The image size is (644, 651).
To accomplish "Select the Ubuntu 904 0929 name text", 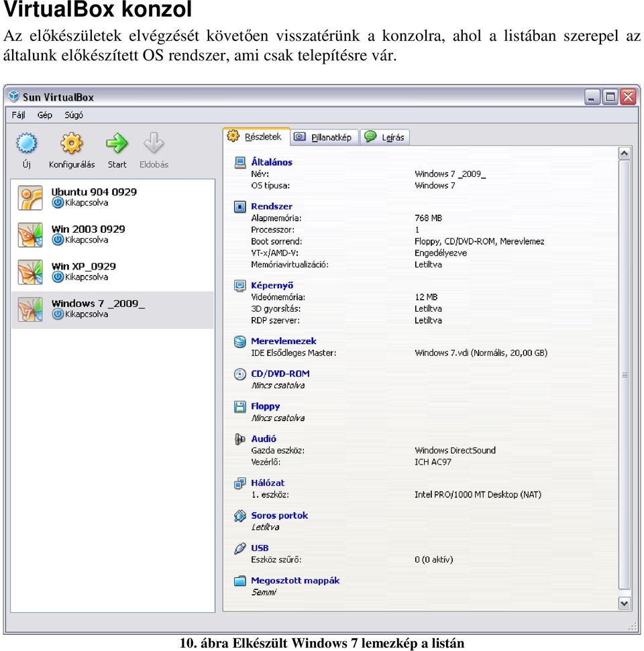I will click(x=94, y=192).
